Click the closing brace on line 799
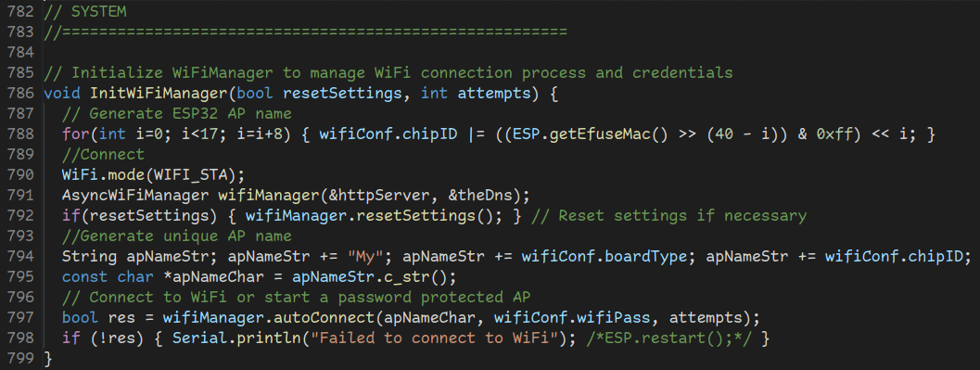Viewport: 980px width, 370px height. (48, 358)
